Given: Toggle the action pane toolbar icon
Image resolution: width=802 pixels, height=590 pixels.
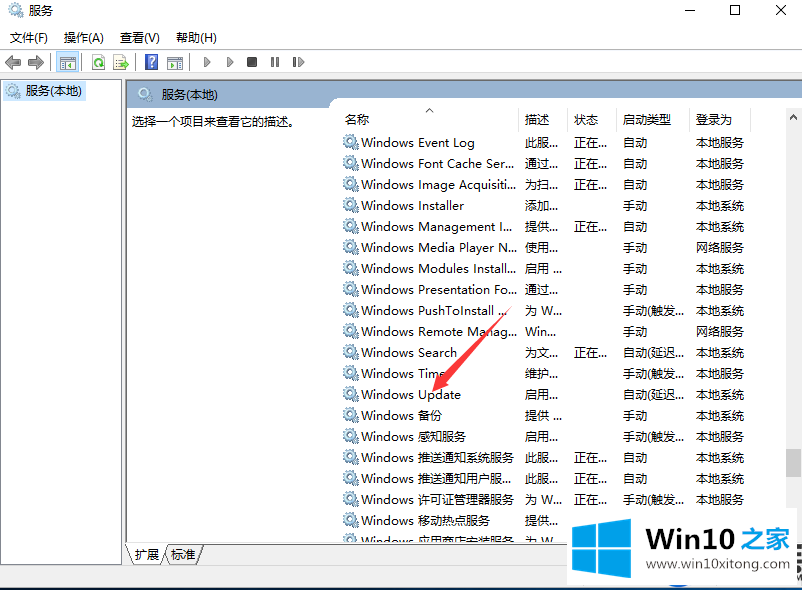Looking at the screenshot, I should pos(175,62).
